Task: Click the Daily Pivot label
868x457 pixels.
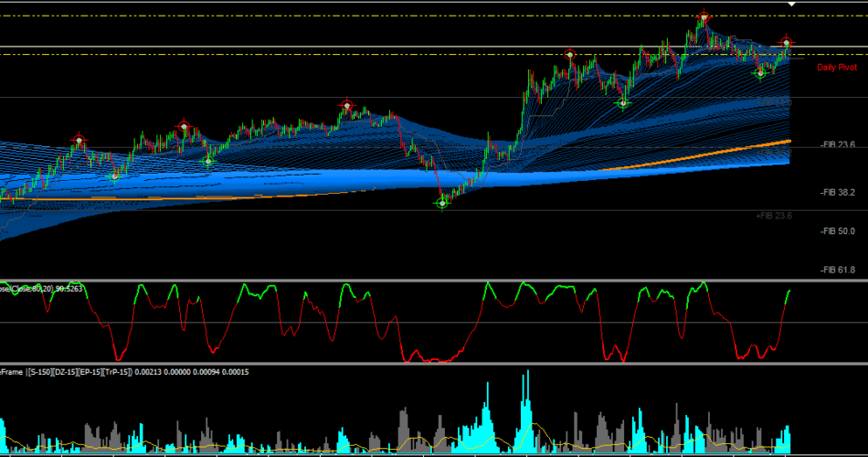Action: tap(836, 68)
